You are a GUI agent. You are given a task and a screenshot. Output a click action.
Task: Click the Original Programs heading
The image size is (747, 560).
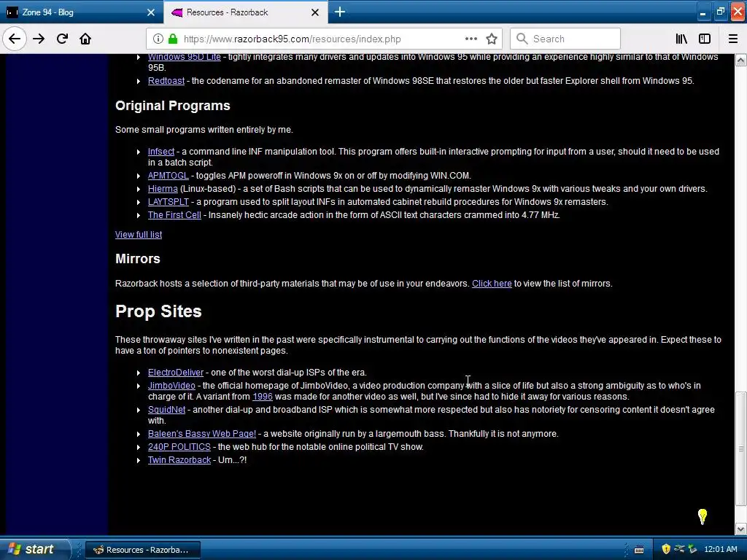pos(172,106)
